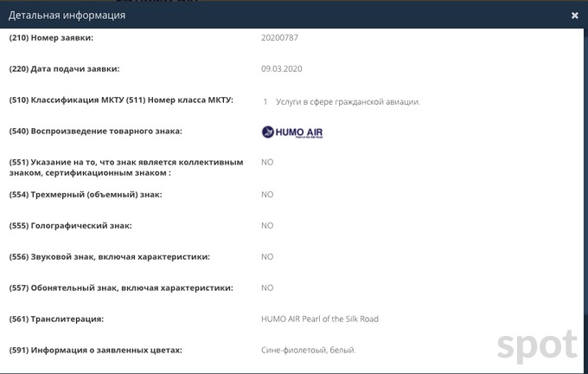Image resolution: width=588 pixels, height=374 pixels.
Task: Click the 'spot' watermark logo
Action: point(537,344)
